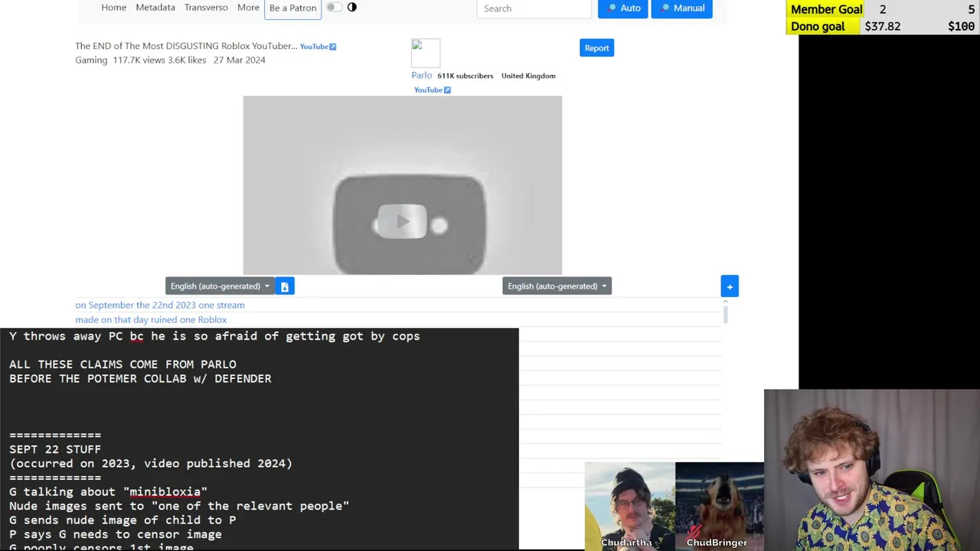Screen dimensions: 980x551
Task: Open the More nav menu
Action: pos(248,8)
